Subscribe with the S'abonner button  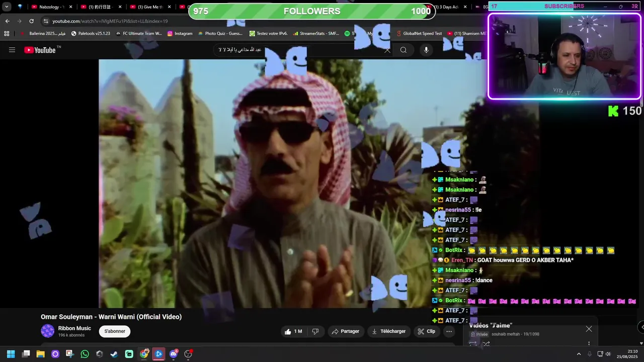point(115,331)
